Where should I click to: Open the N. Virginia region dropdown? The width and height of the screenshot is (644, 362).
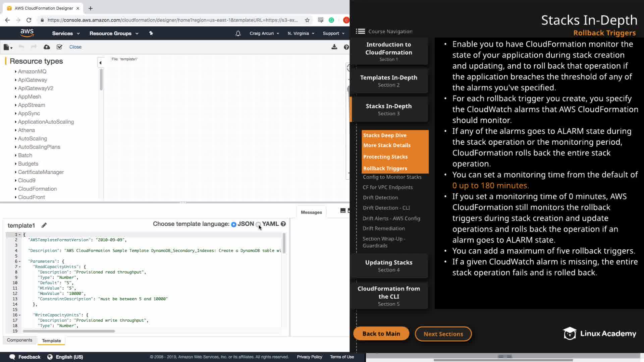[x=301, y=34]
